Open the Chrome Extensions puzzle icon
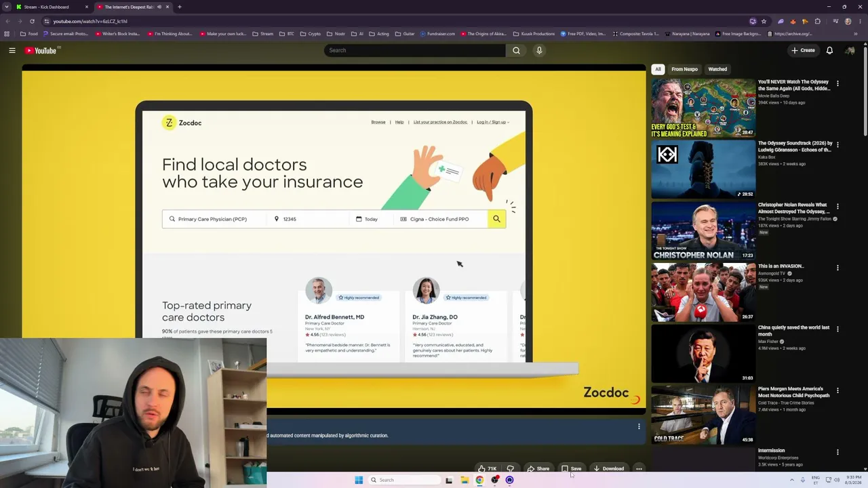868x488 pixels. point(817,21)
